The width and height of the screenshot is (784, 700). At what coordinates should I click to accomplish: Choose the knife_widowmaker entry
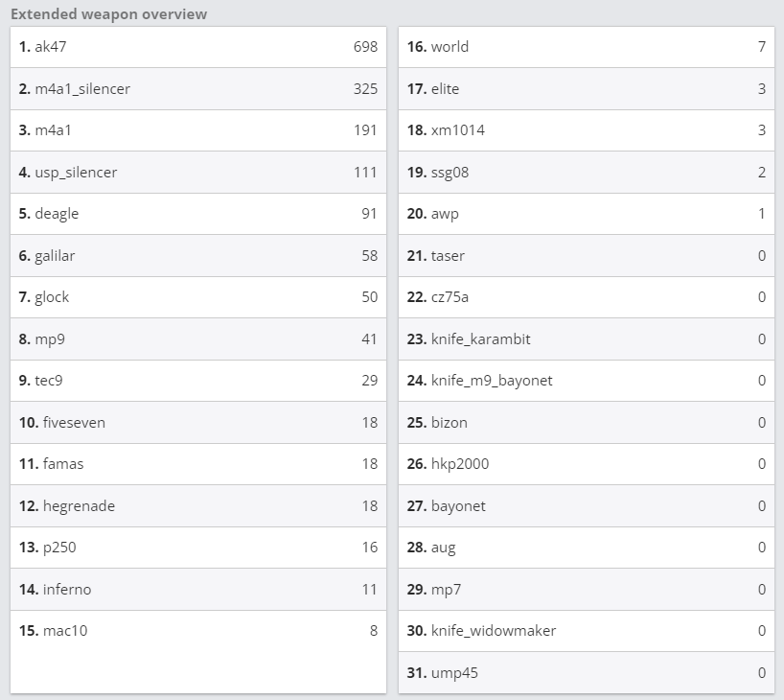[x=586, y=630]
